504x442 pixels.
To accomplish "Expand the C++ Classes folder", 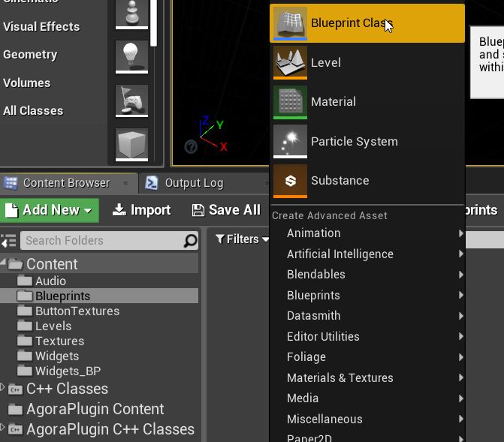I will click(2, 386).
